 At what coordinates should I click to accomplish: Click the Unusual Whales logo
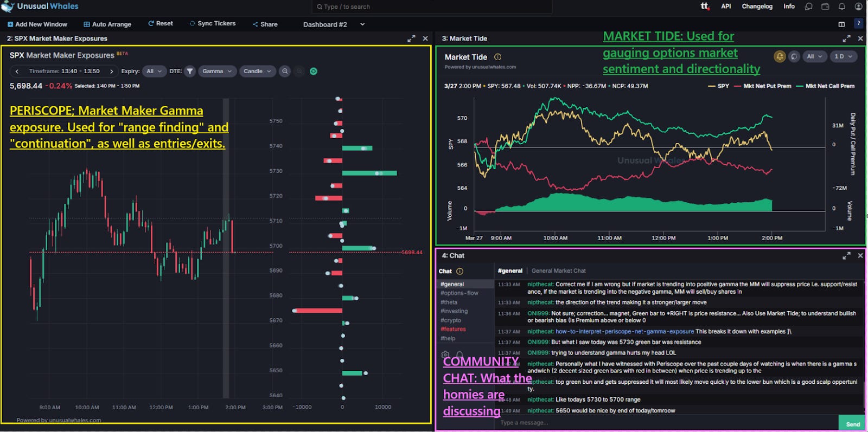click(x=40, y=7)
